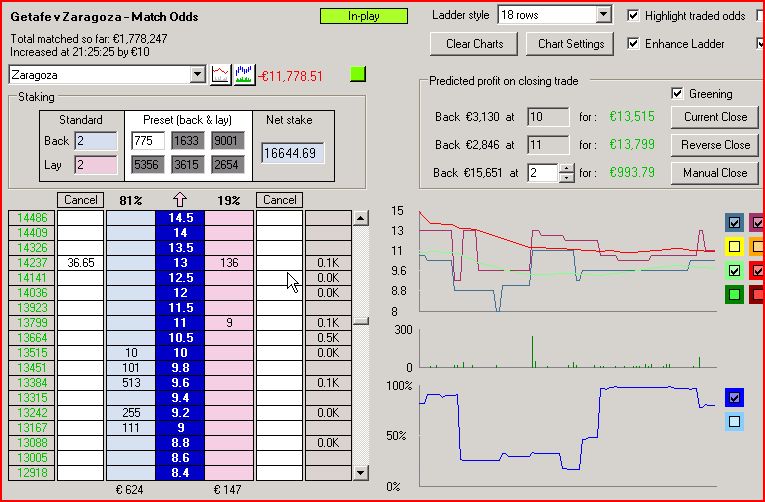Toggle the Enhance Ladder checkbox
This screenshot has height=502, width=765.
pyautogui.click(x=632, y=43)
